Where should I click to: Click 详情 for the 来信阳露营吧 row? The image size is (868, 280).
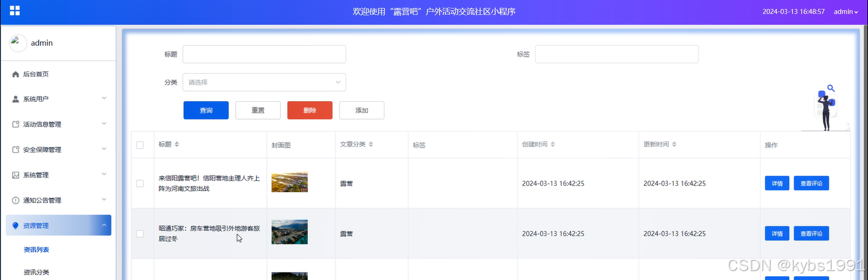[776, 183]
